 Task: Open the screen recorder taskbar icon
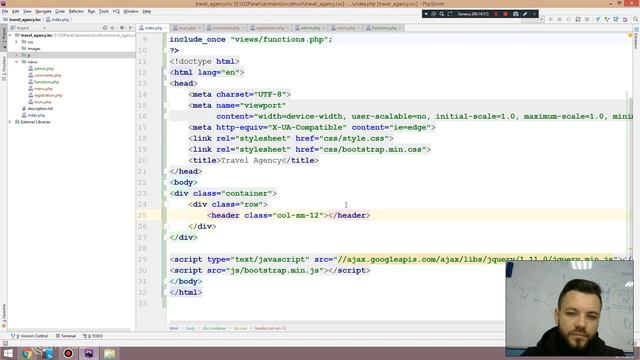[68, 353]
